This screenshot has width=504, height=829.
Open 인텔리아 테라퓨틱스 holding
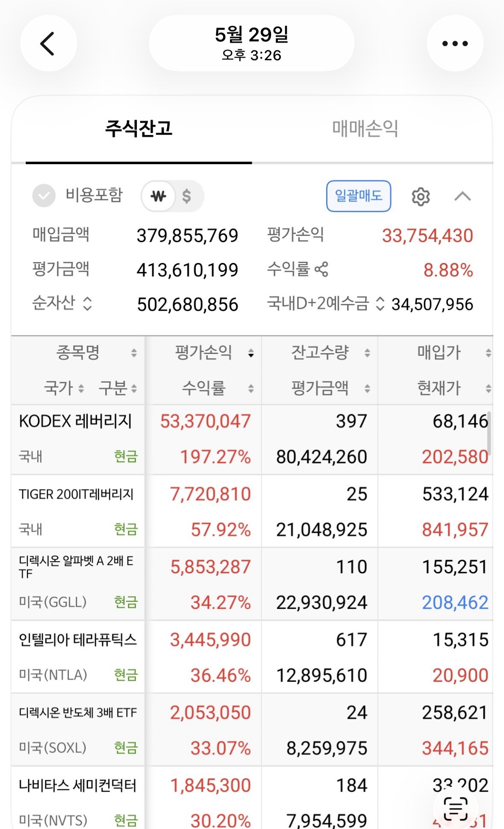point(78,640)
